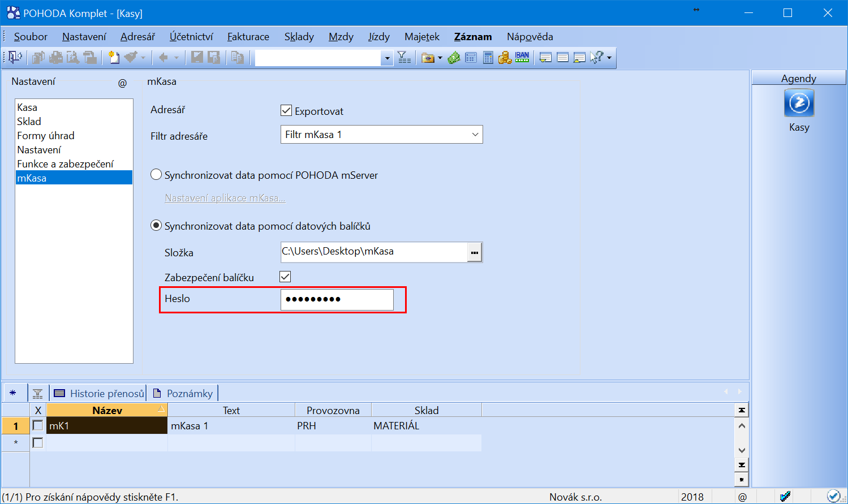Screen dimensions: 848x504
Task: Click the Heslo password field
Action: 337,299
